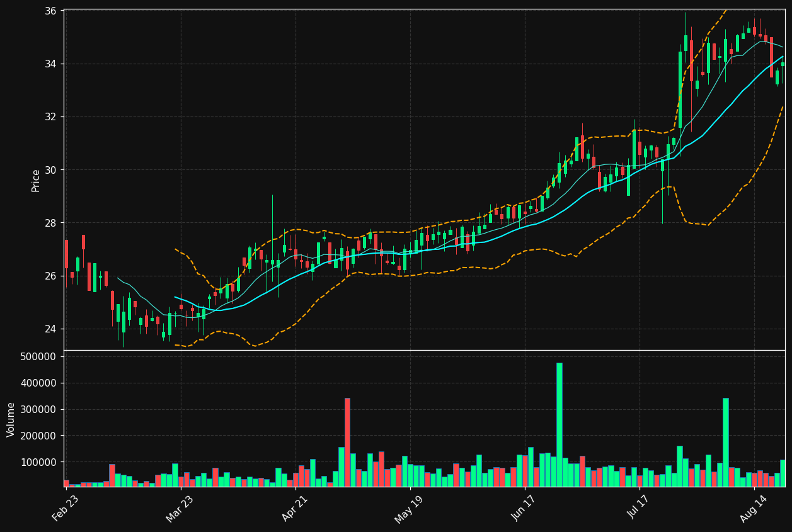Click the 26 price tick label
Viewport: 792px width, 532px height.
coord(51,276)
